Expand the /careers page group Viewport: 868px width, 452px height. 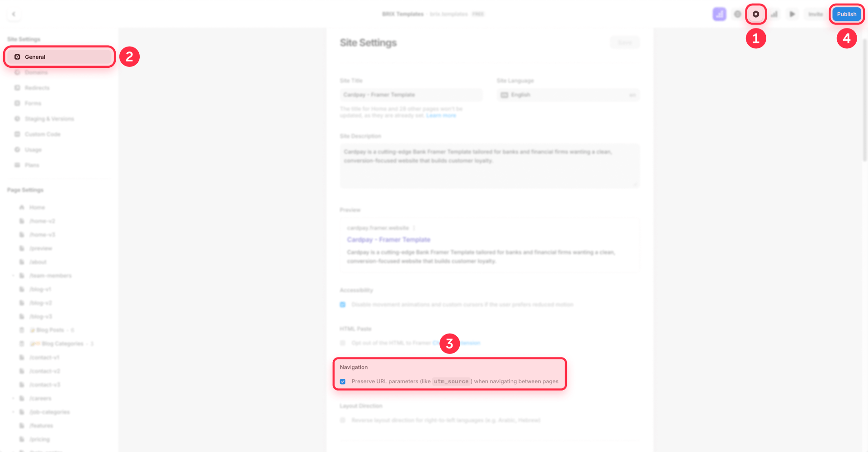pyautogui.click(x=13, y=398)
